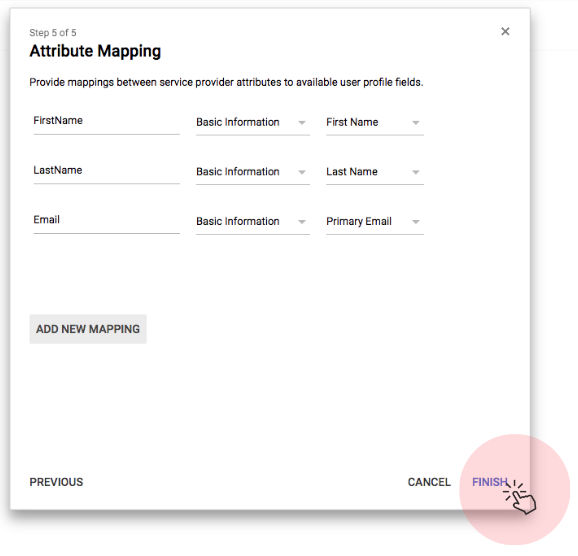Click arrow icon of Email row's Basic Information
Image resolution: width=578 pixels, height=556 pixels.
click(302, 222)
